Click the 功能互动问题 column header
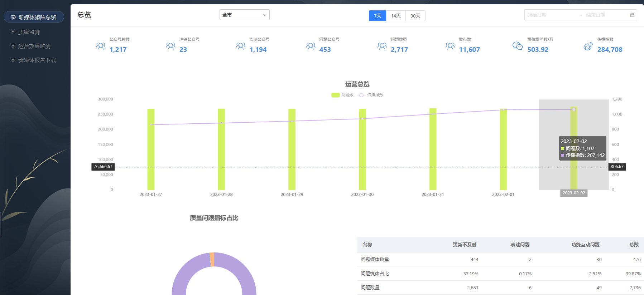The image size is (644, 295). point(586,245)
